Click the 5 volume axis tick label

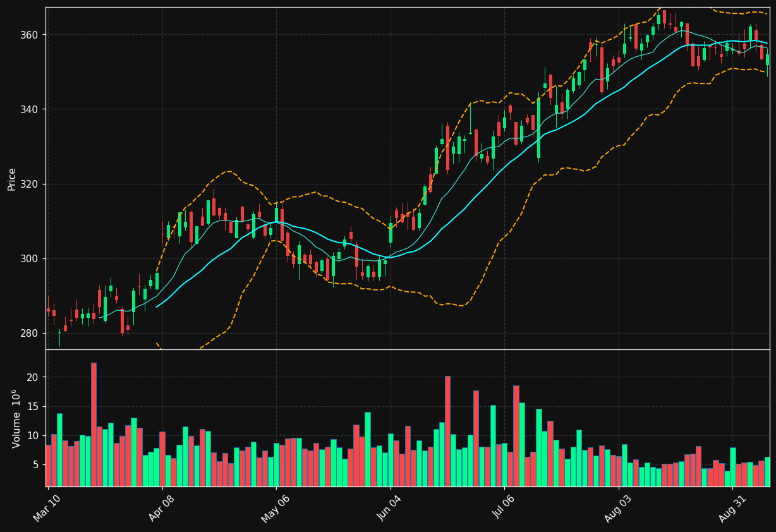pyautogui.click(x=35, y=464)
